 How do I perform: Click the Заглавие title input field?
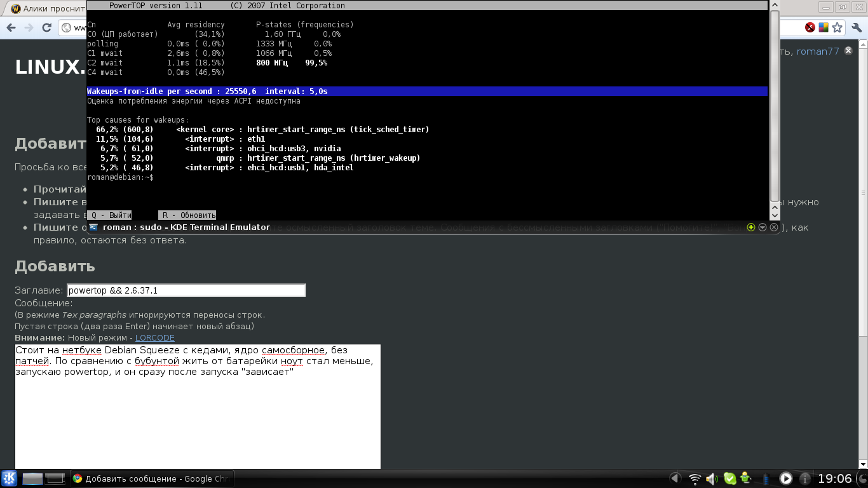coord(186,290)
